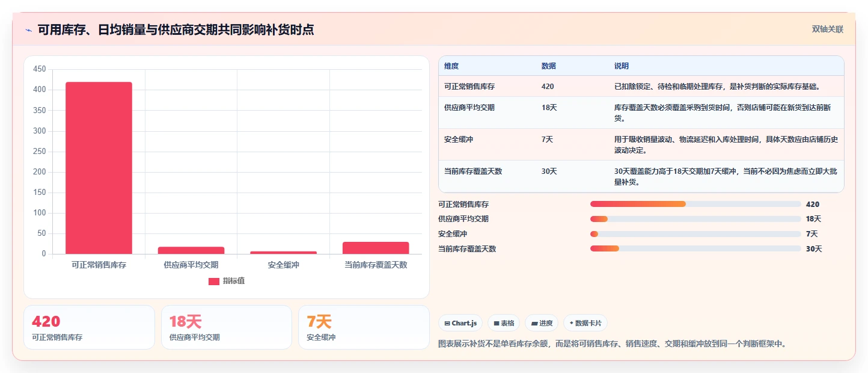The width and height of the screenshot is (868, 373).
Task: Click description starting 用于吸收销量波动
Action: (x=726, y=145)
